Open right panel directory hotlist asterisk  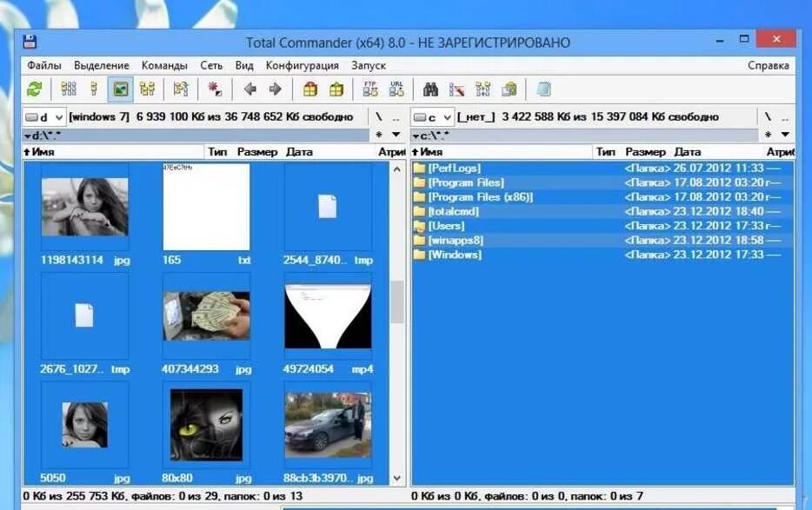tap(768, 135)
